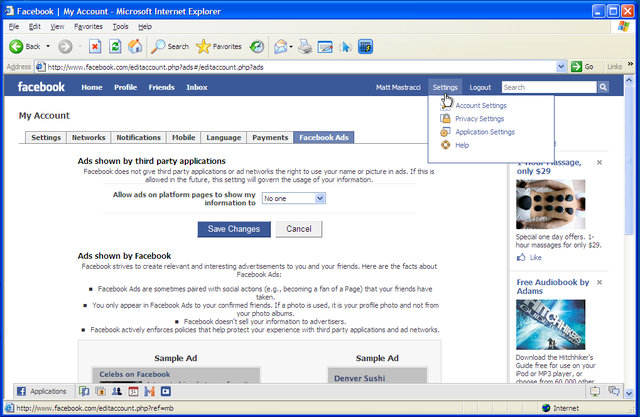Viewport: 640px width, 417px height.
Task: Open the Back history dropdown arrow
Action: tap(48, 47)
